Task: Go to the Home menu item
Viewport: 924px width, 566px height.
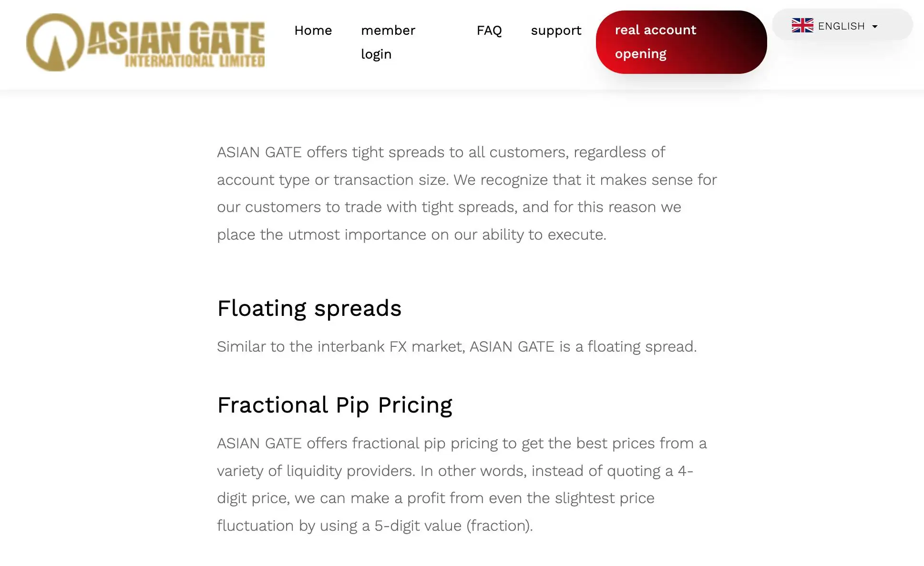Action: [313, 30]
